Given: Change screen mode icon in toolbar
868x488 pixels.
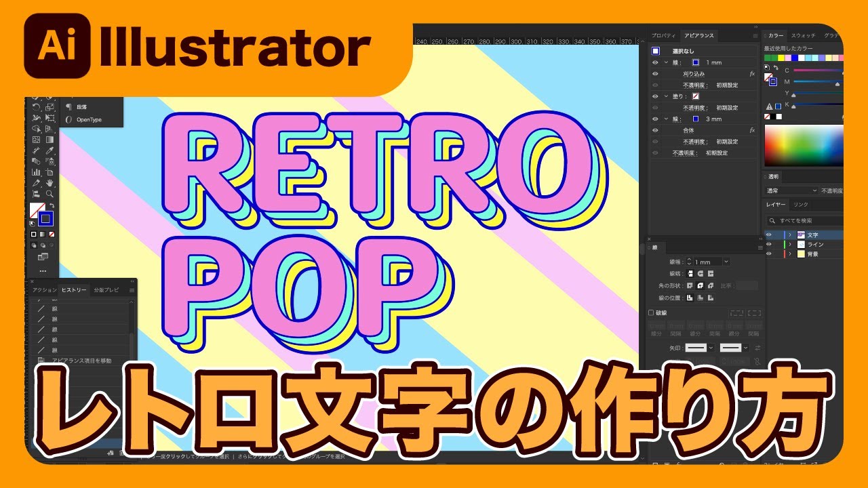Looking at the screenshot, I should coord(43,256).
